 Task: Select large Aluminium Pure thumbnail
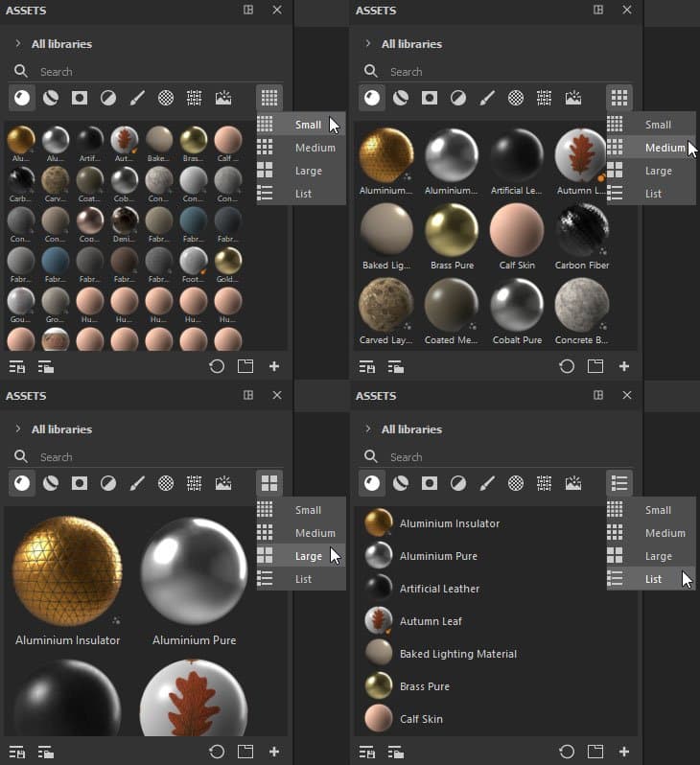(194, 571)
